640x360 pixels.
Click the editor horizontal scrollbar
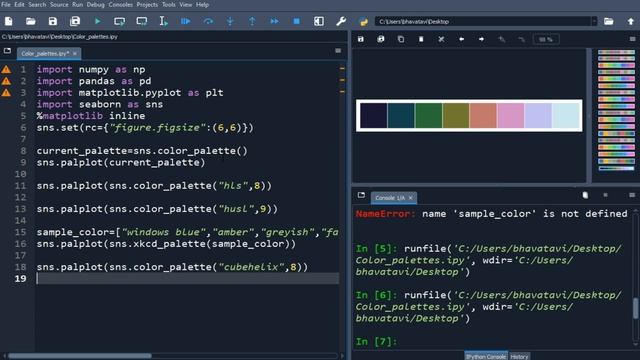(x=80, y=356)
